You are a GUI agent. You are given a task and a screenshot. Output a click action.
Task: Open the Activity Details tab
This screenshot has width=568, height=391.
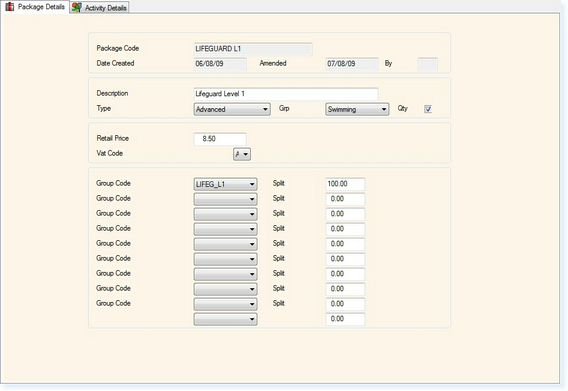tap(100, 8)
